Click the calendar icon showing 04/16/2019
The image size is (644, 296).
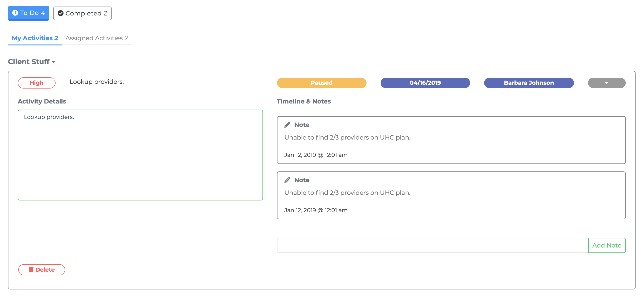425,82
